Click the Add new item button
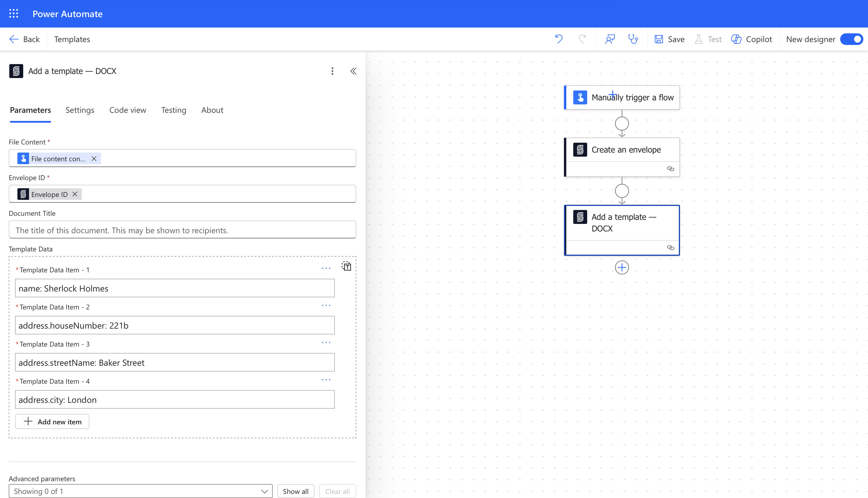 [x=52, y=421]
